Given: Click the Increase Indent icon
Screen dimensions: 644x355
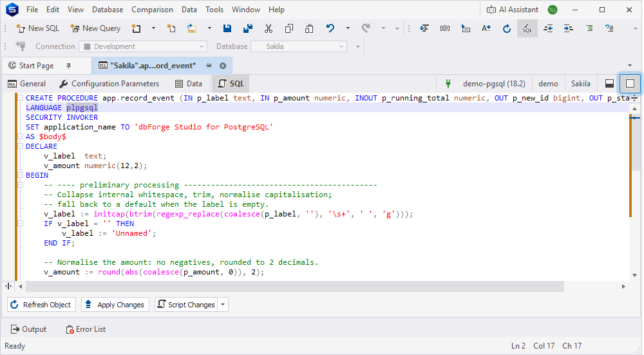Looking at the screenshot, I should tap(569, 28).
